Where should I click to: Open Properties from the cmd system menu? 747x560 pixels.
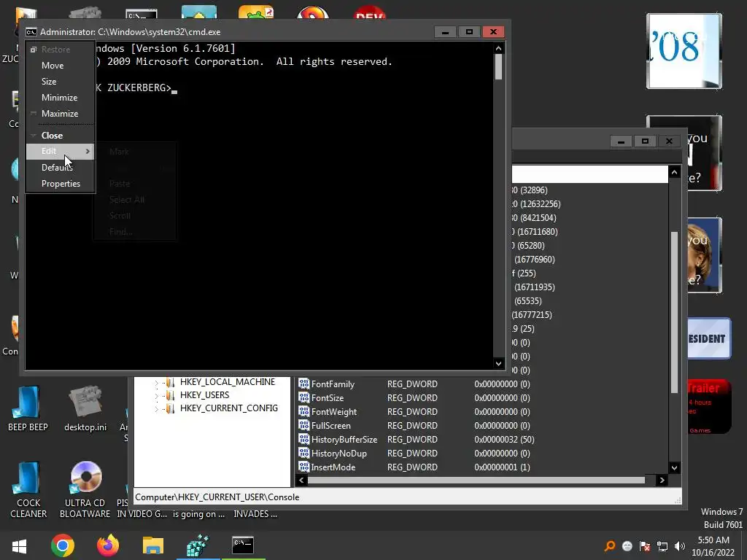pos(61,183)
